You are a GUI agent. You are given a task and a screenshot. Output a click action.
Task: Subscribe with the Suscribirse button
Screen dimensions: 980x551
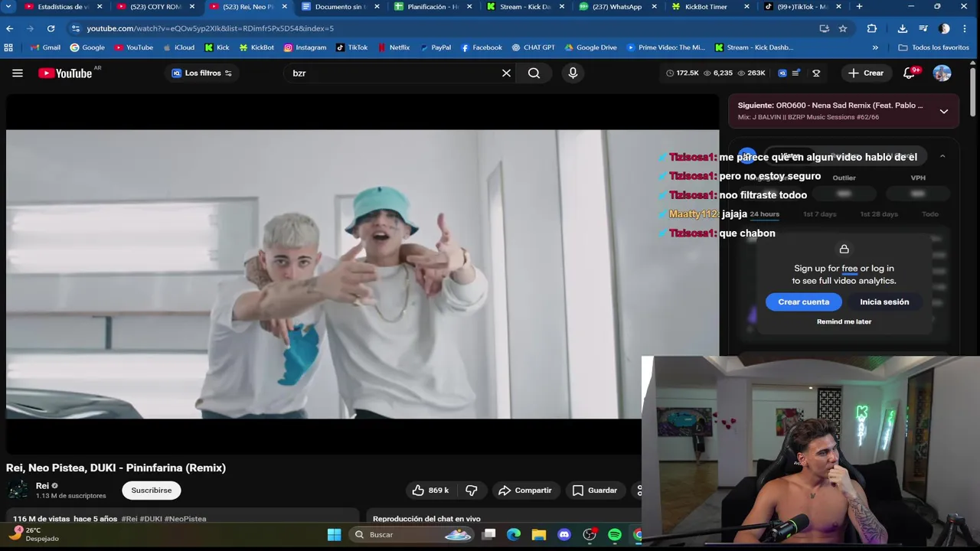152,490
